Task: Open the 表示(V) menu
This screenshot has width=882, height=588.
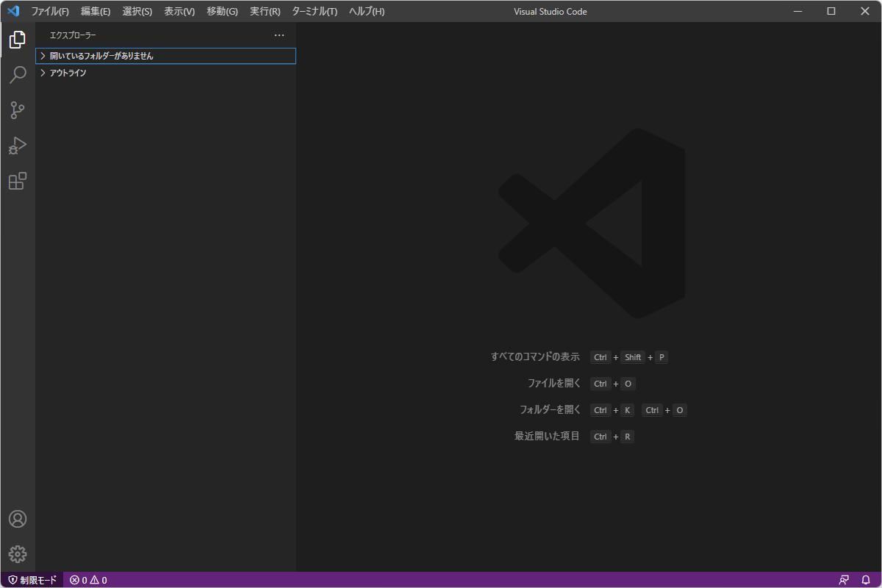Action: (x=179, y=11)
